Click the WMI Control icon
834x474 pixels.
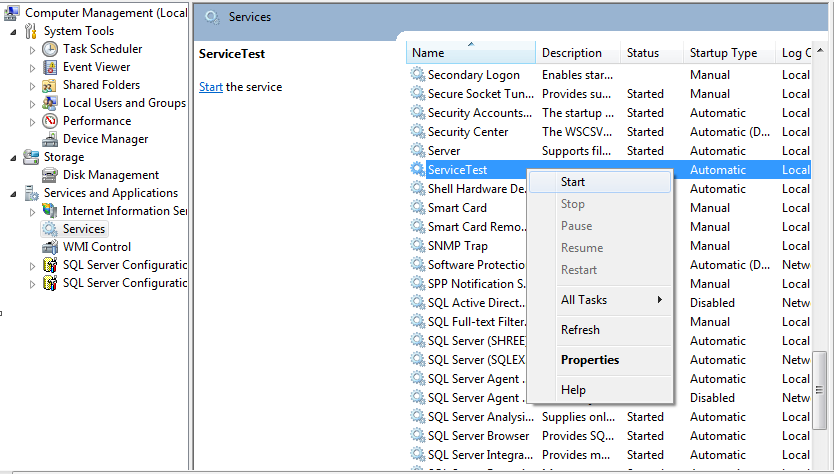point(50,247)
